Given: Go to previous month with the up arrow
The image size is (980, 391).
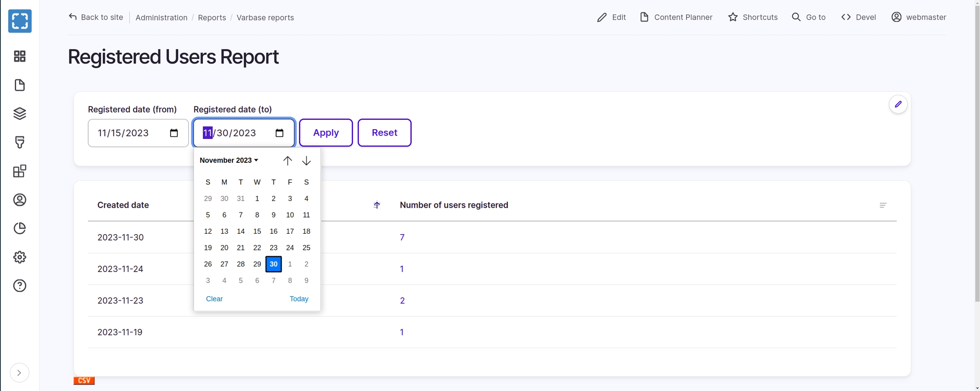Looking at the screenshot, I should (x=288, y=161).
